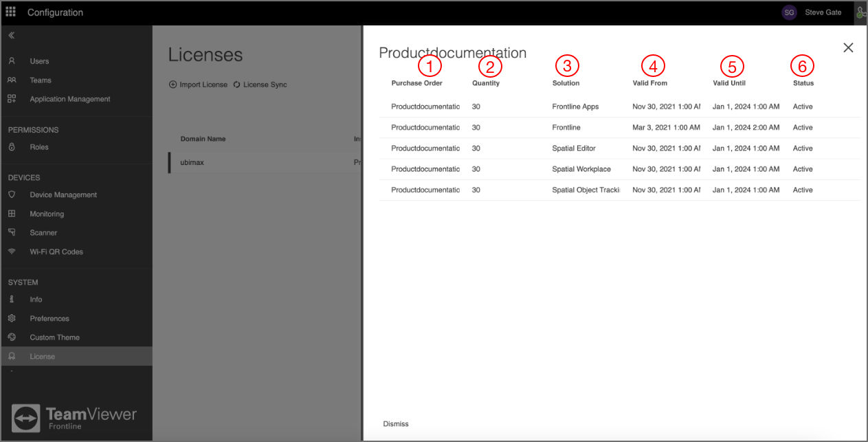Viewport: 868px width, 442px height.
Task: Click the Jan 1, 2024 2:00 AM date
Action: pyautogui.click(x=746, y=127)
